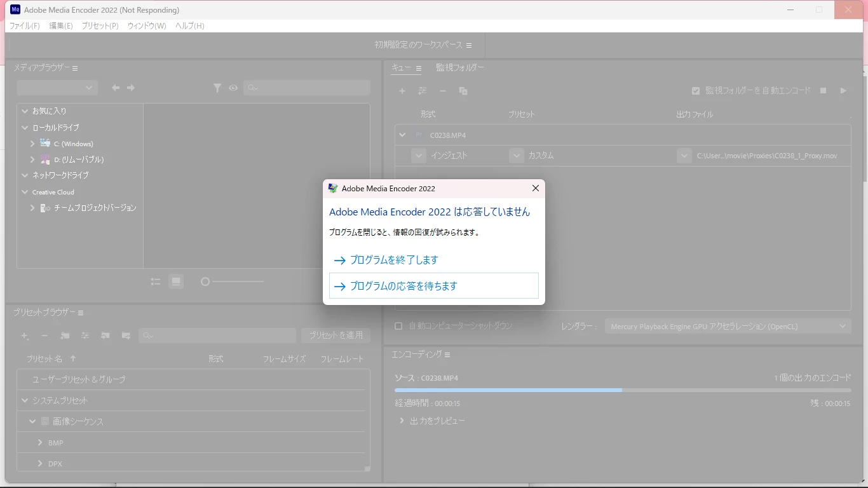
Task: Open the output file dropdown arrow
Action: tap(684, 155)
